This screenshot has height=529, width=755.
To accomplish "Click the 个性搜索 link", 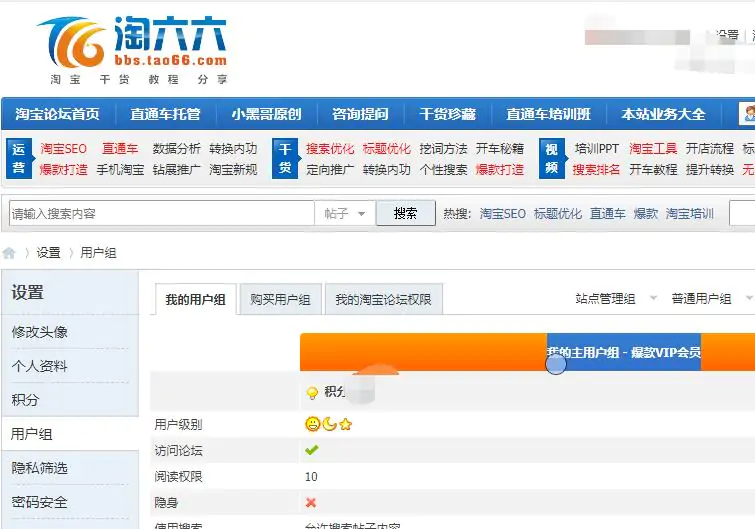I will click(x=443, y=169).
